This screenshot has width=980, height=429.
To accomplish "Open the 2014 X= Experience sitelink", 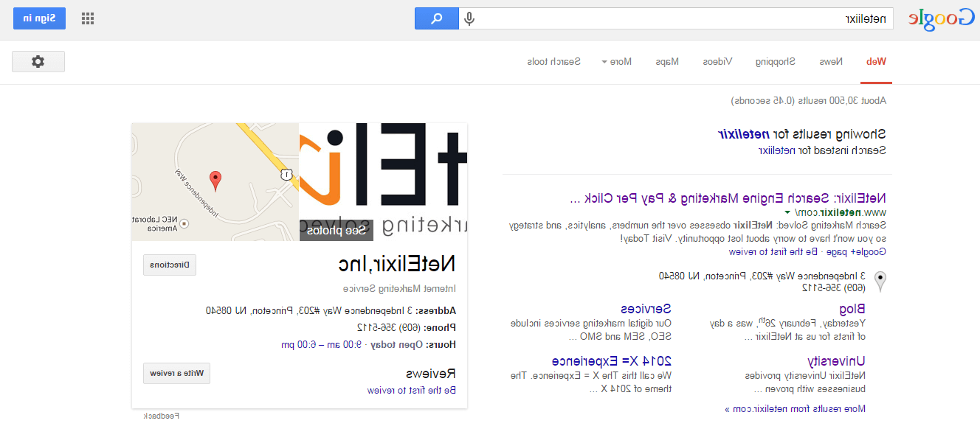I will pyautogui.click(x=612, y=361).
